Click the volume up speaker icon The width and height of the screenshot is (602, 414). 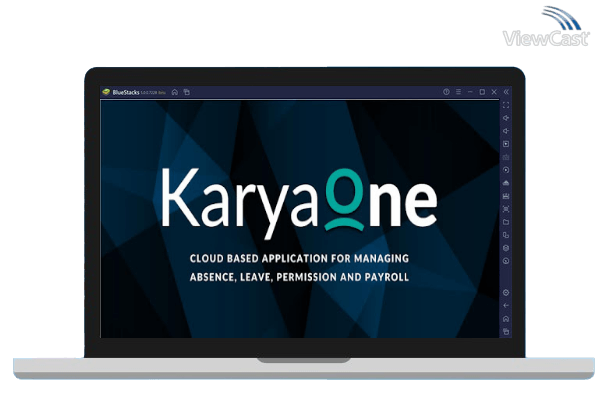(x=506, y=118)
